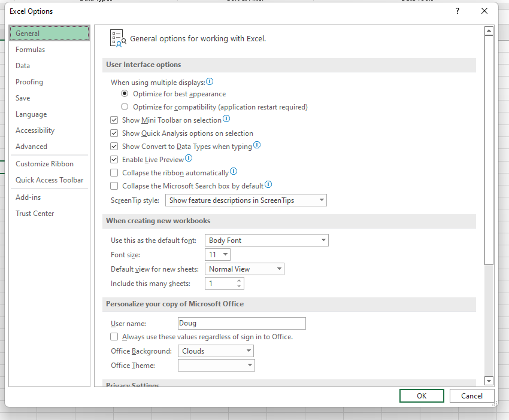The height and width of the screenshot is (420, 509).
Task: Select Optimize for compatibility radio button
Action: [125, 106]
